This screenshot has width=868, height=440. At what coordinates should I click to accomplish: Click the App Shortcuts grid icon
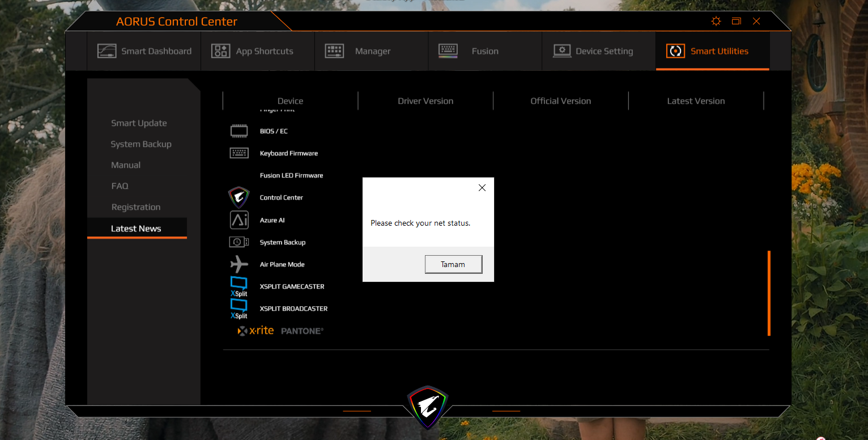pyautogui.click(x=220, y=51)
